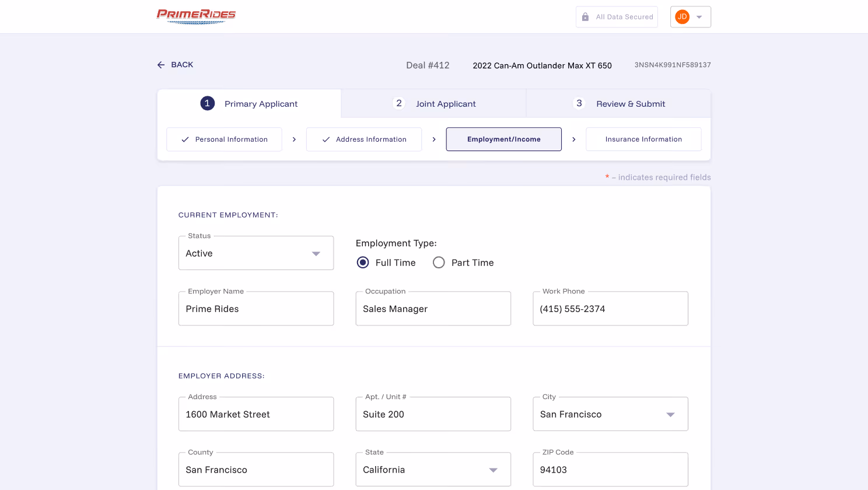Open the State dropdown showing California
The image size is (868, 490).
(433, 470)
